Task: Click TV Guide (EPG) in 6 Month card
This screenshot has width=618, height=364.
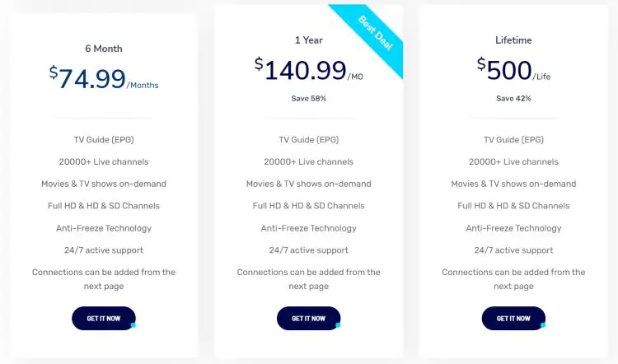Action: click(x=104, y=140)
